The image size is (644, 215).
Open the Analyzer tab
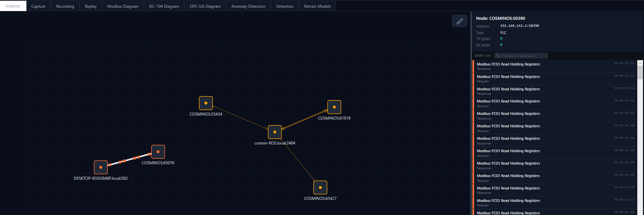(x=13, y=6)
